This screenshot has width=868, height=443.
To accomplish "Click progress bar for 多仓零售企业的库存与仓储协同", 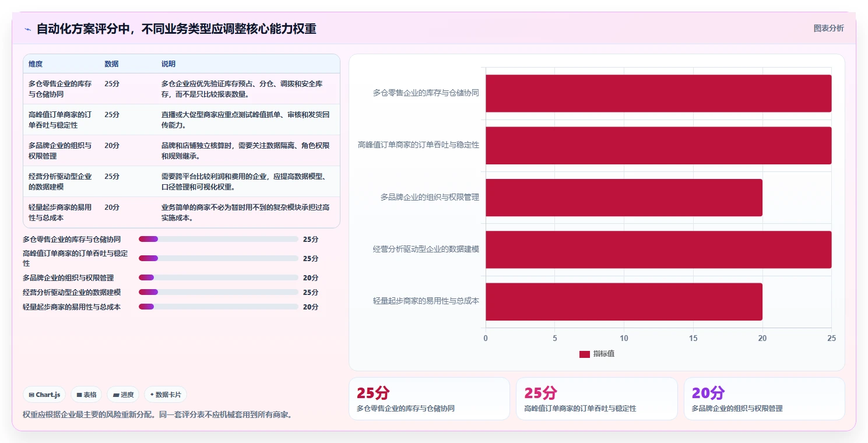I will (219, 239).
